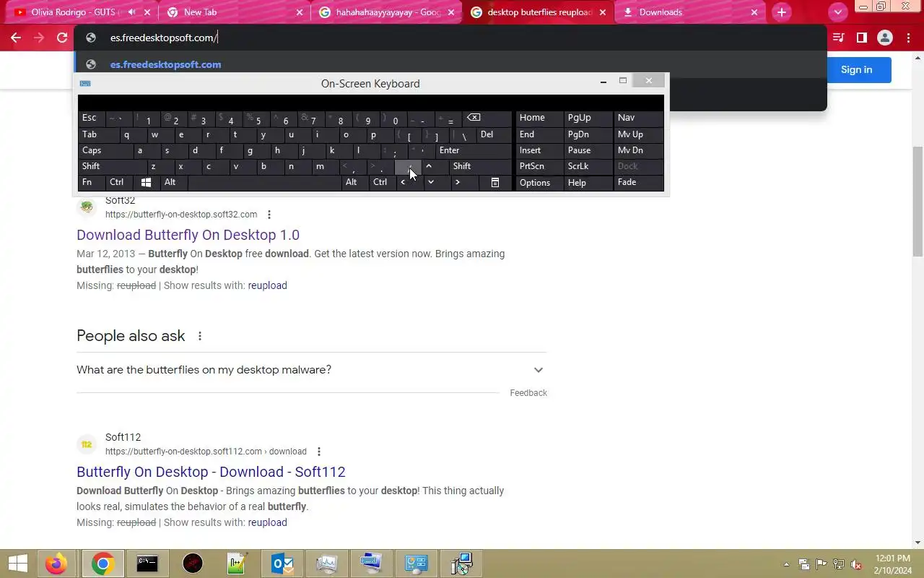The height and width of the screenshot is (578, 924).
Task: Close the Downloads tab
Action: tap(754, 12)
